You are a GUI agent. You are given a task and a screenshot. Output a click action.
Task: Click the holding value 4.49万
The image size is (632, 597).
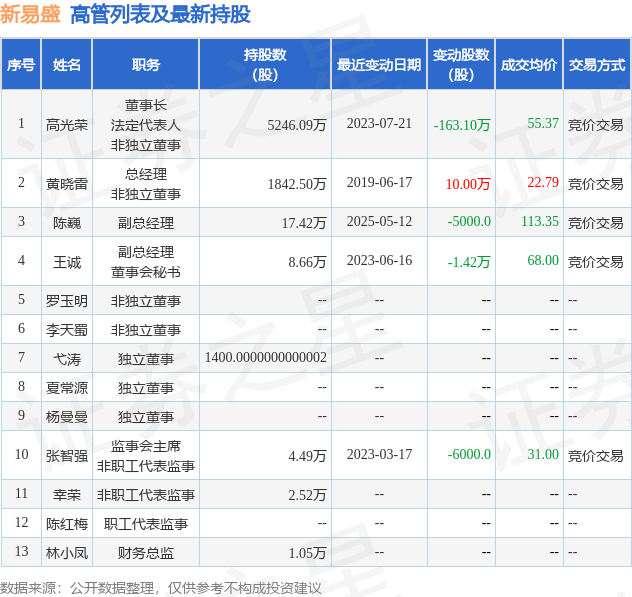pyautogui.click(x=307, y=456)
